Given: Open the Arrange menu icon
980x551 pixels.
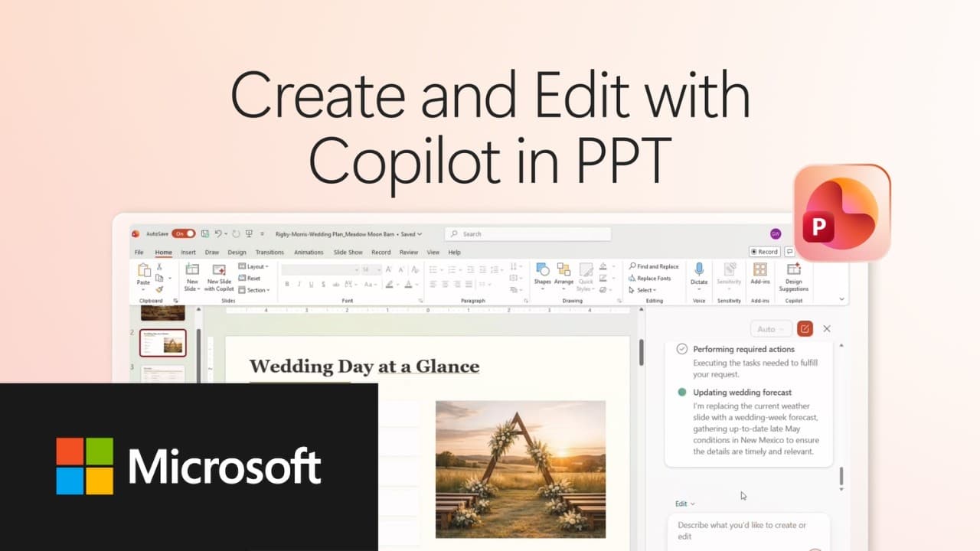Looking at the screenshot, I should (563, 269).
